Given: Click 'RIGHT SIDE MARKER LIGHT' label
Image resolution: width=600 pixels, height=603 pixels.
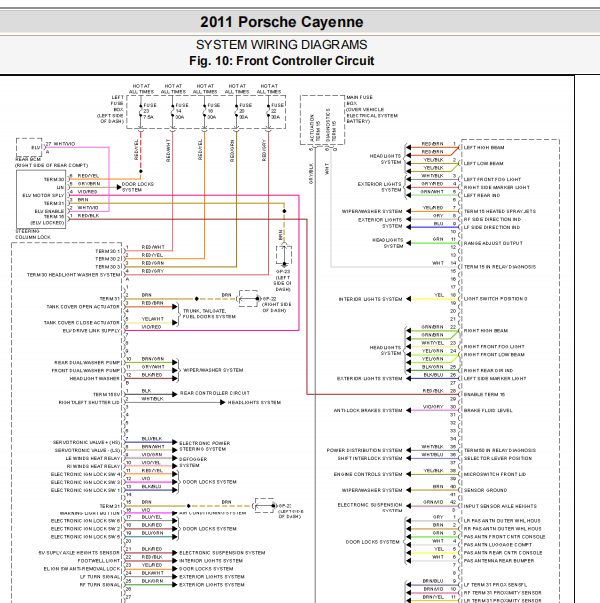Looking at the screenshot, I should pos(497,187).
